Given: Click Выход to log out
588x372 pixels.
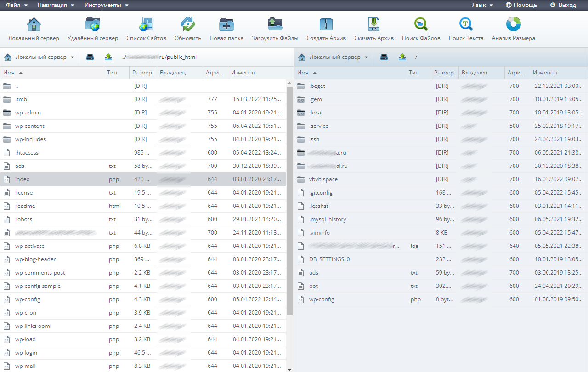Looking at the screenshot, I should pos(563,5).
